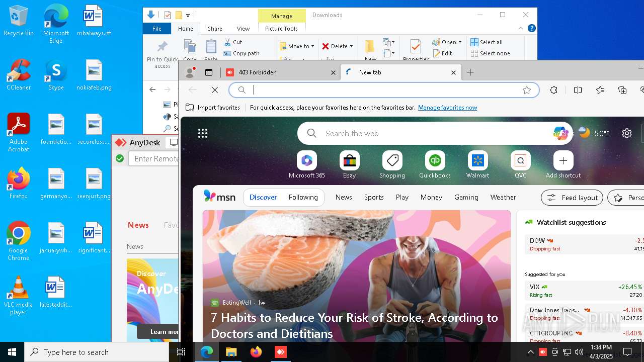
Task: Click the Edge split screen icon
Action: (x=578, y=90)
